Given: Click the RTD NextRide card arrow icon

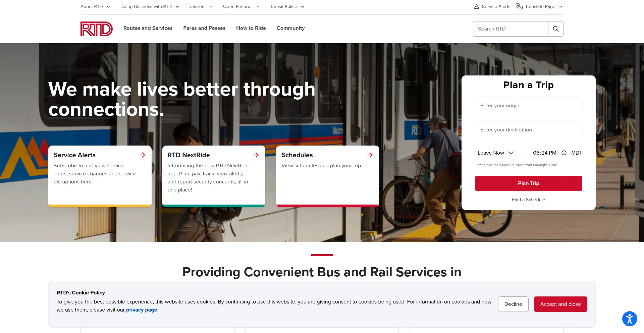Looking at the screenshot, I should (x=256, y=155).
